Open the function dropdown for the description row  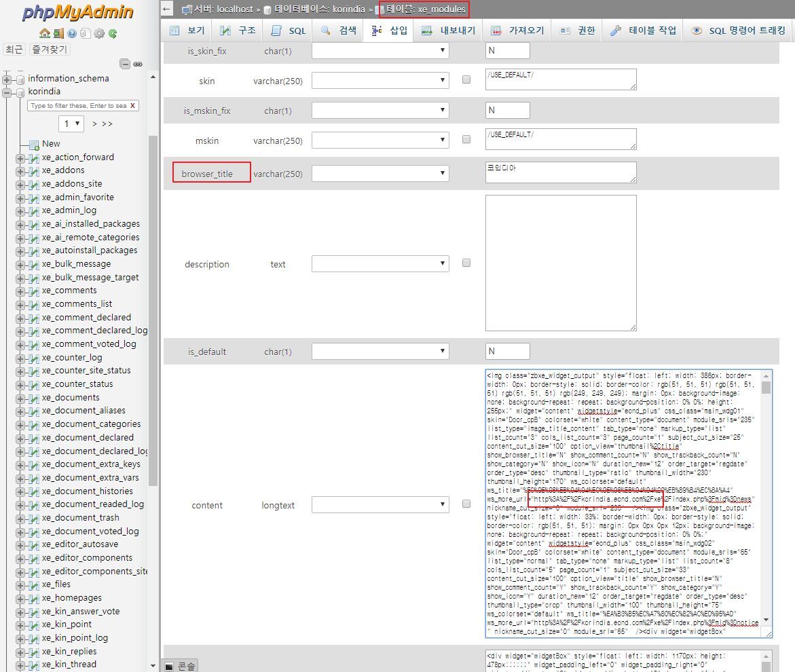[380, 263]
